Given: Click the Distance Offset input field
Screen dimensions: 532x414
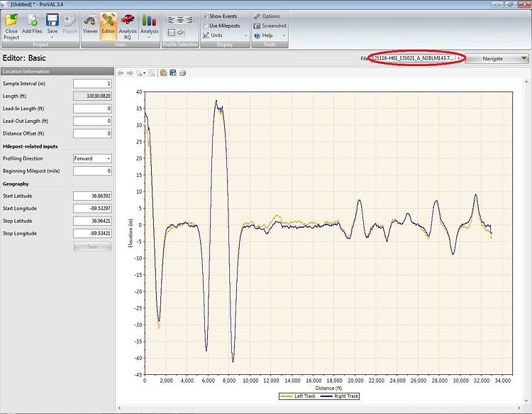Looking at the screenshot, I should (x=92, y=134).
